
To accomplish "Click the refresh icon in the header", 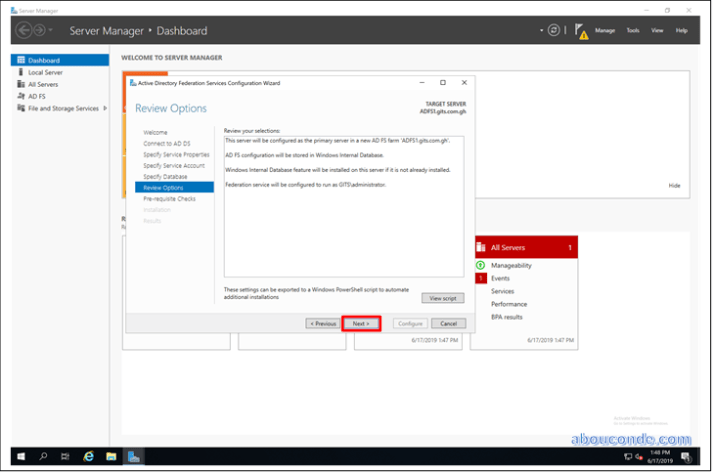I will click(x=553, y=30).
